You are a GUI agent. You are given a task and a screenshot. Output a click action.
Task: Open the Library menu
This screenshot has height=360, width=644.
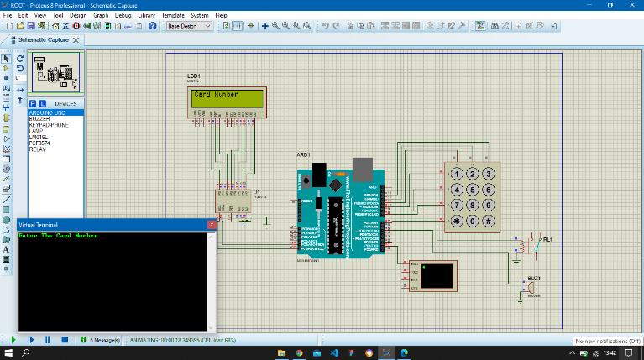tap(146, 15)
